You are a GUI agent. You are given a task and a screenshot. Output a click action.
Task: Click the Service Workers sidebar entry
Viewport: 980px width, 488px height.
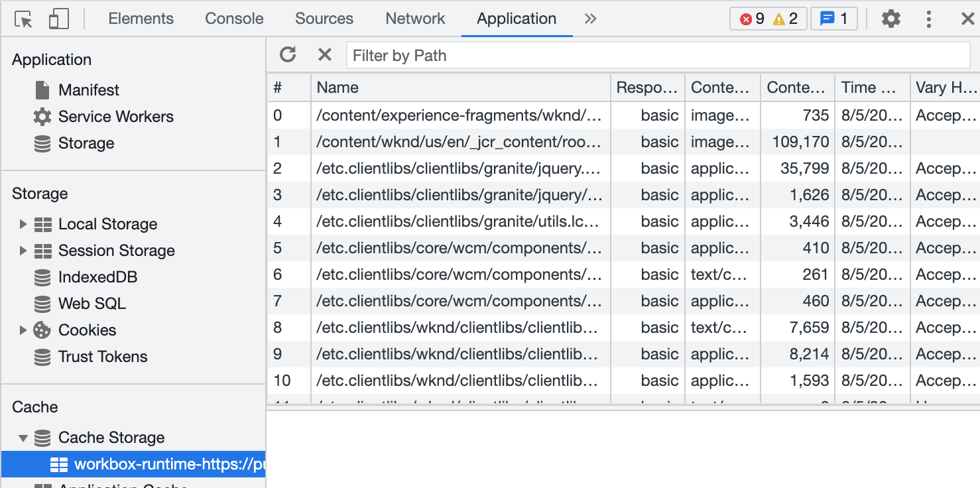[116, 116]
